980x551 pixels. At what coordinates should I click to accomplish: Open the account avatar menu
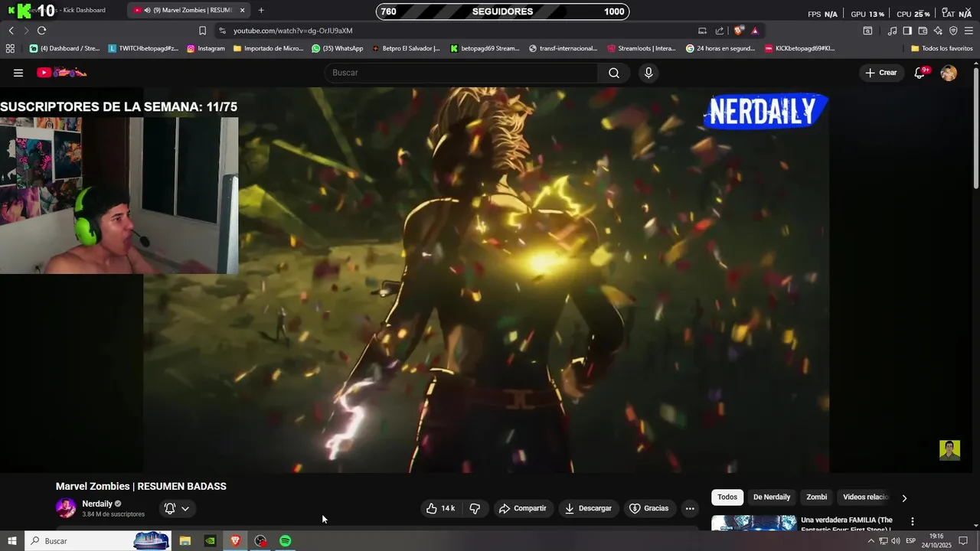(x=949, y=73)
